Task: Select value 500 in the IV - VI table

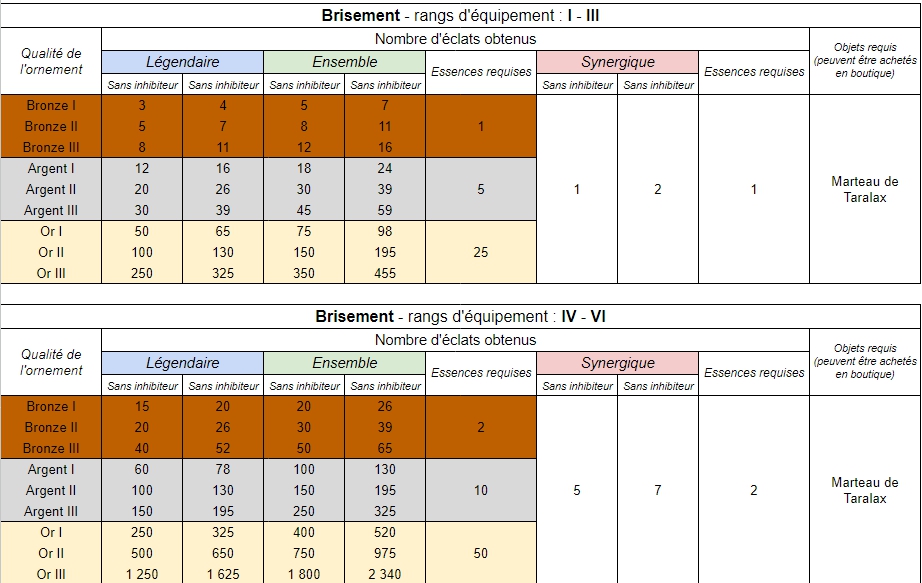Action: [x=142, y=554]
